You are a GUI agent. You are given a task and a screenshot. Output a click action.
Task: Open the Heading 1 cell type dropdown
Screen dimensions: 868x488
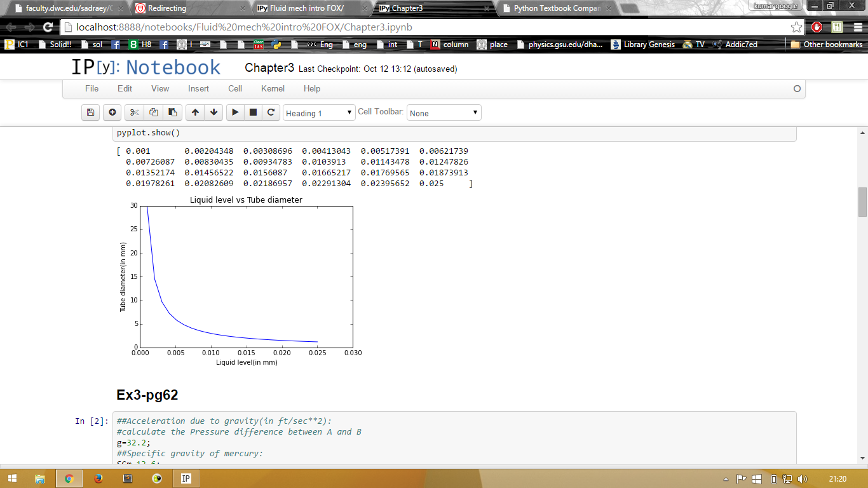point(319,113)
